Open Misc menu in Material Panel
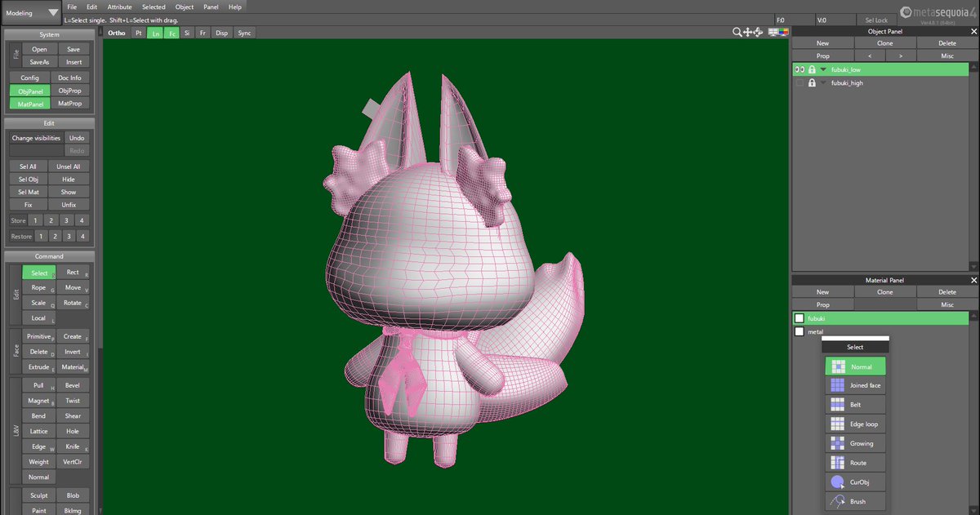The width and height of the screenshot is (980, 515). (947, 304)
